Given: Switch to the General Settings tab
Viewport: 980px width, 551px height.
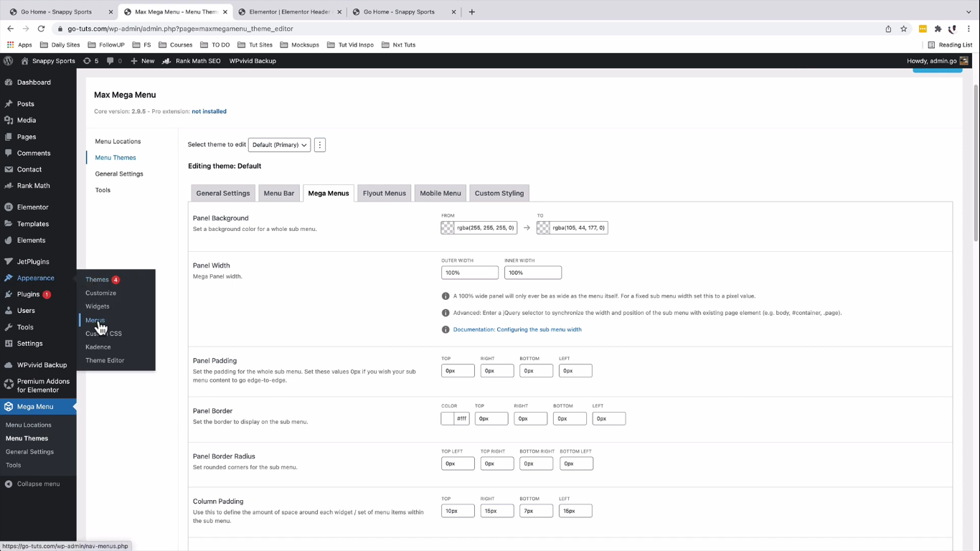Looking at the screenshot, I should coord(223,193).
